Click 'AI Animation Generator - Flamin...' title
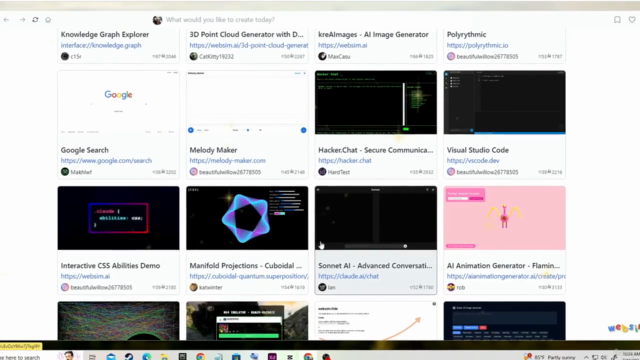 click(x=503, y=265)
